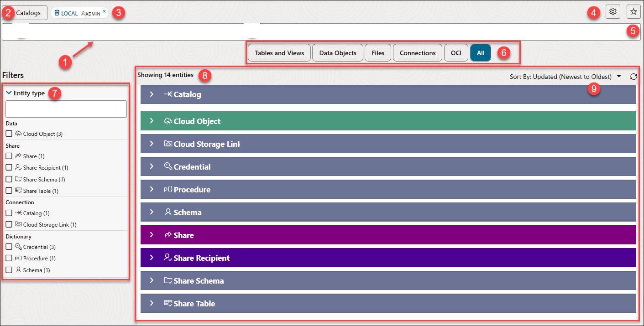Click the Cloud Storage Link row icon
This screenshot has width=644, height=326.
(168, 144)
